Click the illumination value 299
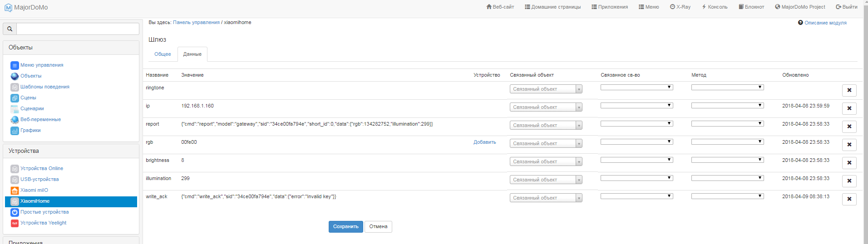Screen dimensions: 868x244 tap(185, 178)
